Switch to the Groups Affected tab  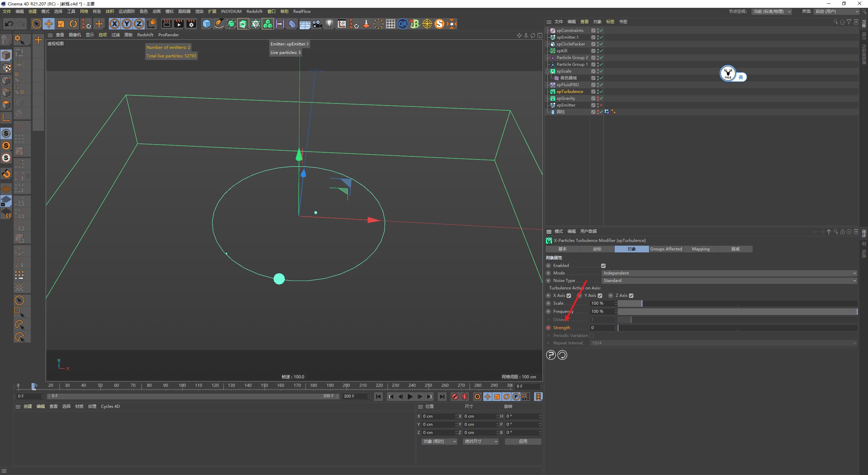666,249
